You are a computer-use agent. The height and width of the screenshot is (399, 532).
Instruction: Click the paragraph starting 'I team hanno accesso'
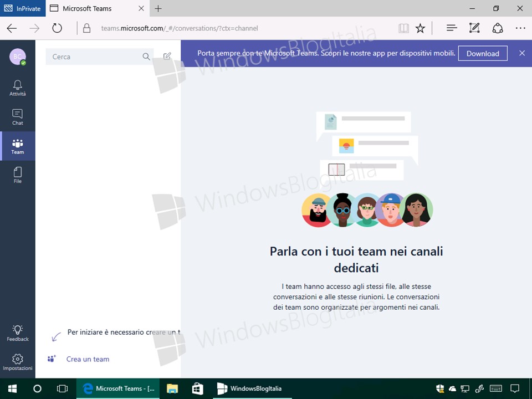click(x=356, y=297)
